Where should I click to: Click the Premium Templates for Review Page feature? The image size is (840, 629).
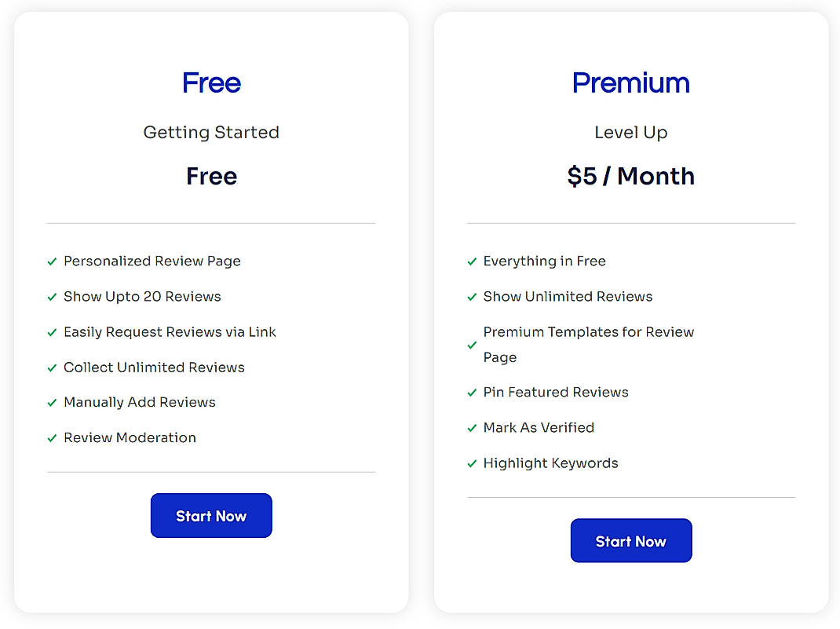point(588,344)
